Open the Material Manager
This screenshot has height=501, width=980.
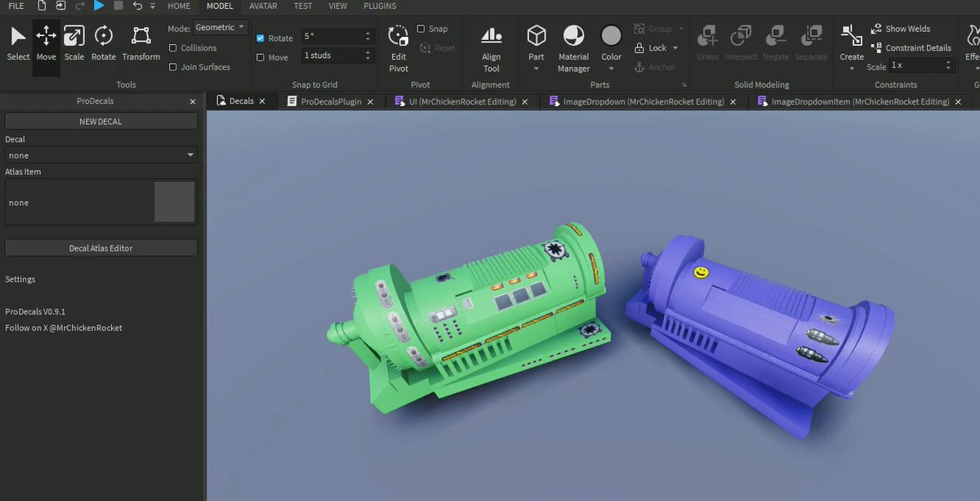coord(573,48)
